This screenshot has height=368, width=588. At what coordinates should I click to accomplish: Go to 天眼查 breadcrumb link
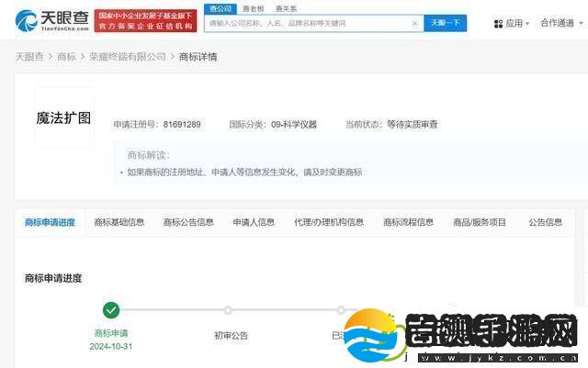[x=29, y=57]
